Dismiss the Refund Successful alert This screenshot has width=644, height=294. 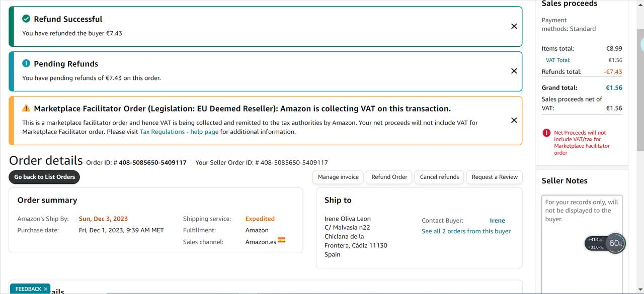click(x=514, y=26)
